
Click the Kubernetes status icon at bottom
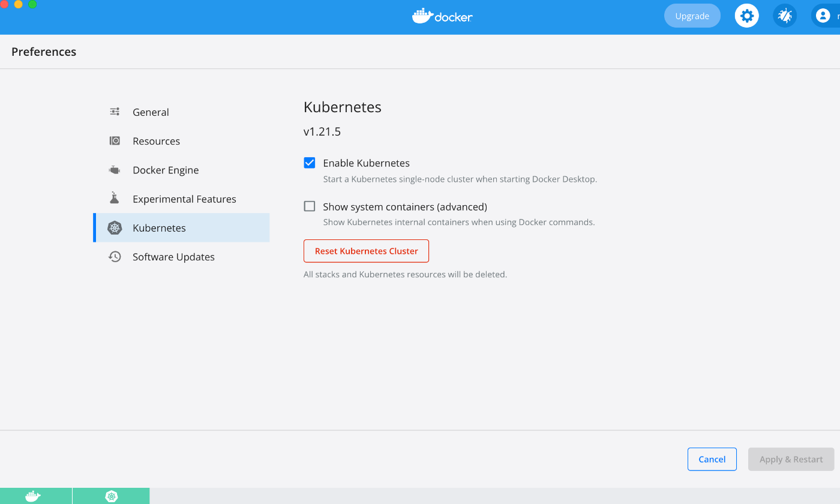coord(112,496)
